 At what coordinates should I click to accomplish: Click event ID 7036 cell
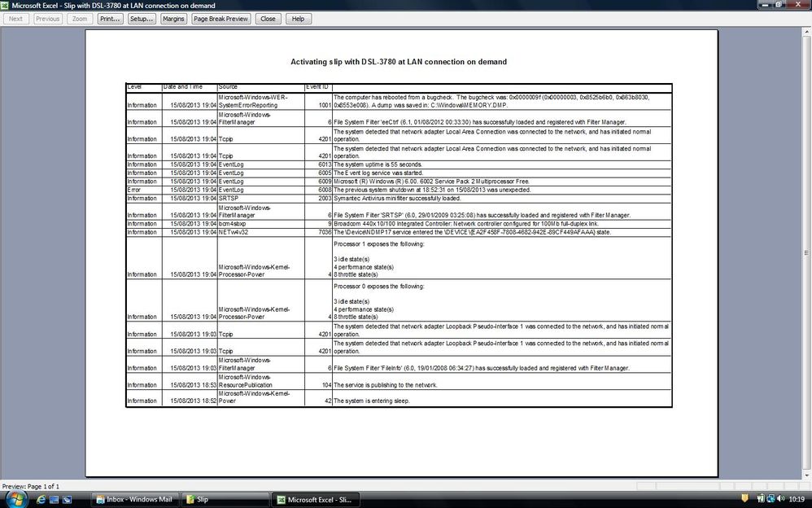click(318, 232)
